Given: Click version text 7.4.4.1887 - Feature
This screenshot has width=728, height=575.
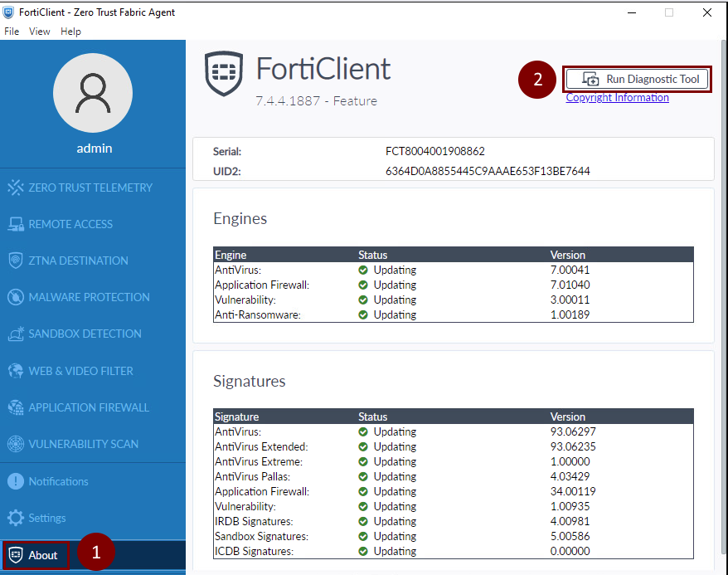Looking at the screenshot, I should pos(316,100).
